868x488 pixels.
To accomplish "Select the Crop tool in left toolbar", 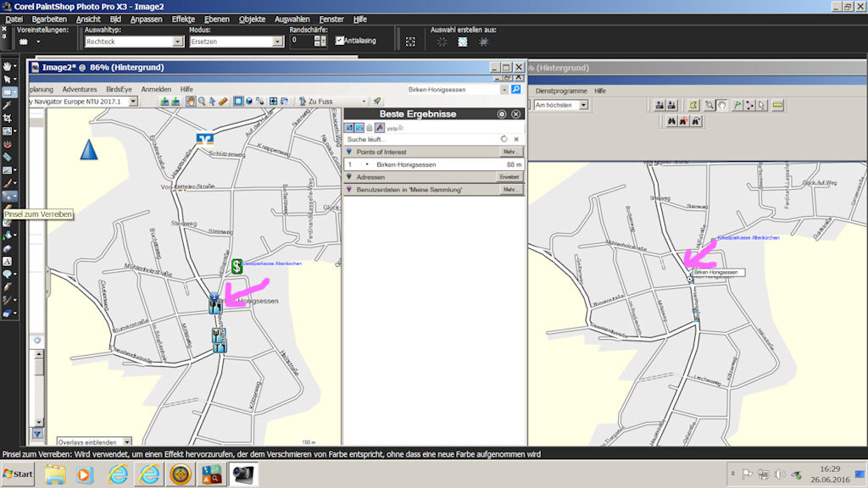I will click(x=8, y=118).
